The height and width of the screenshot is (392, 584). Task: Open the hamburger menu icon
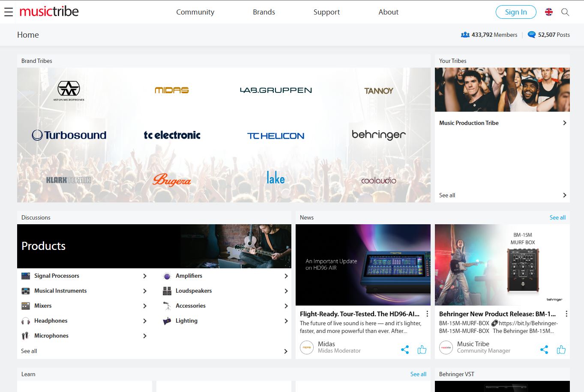[9, 12]
